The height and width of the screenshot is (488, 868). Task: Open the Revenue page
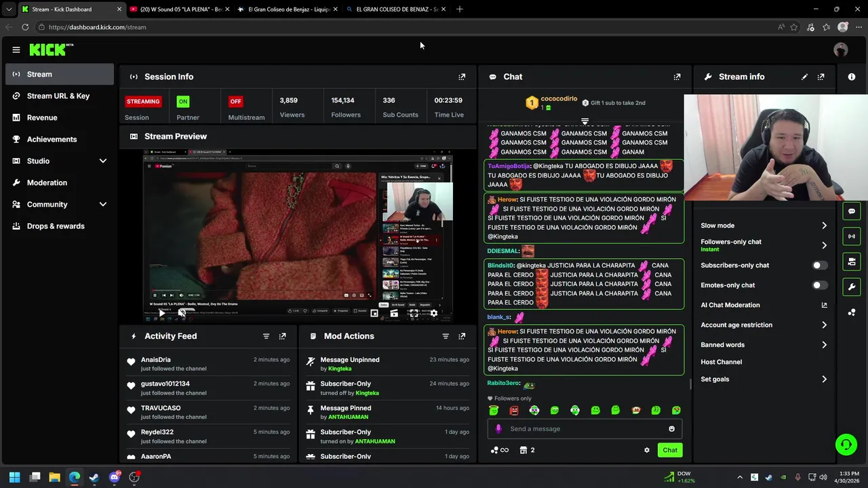[60, 118]
